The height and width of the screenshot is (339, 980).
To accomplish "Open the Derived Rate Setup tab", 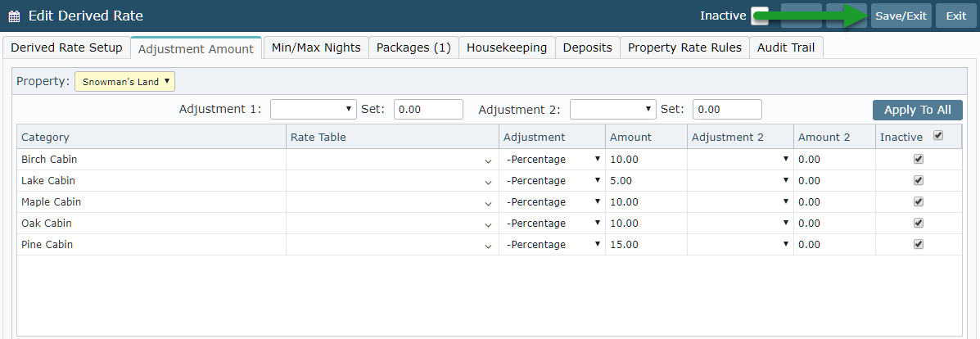I will 67,47.
